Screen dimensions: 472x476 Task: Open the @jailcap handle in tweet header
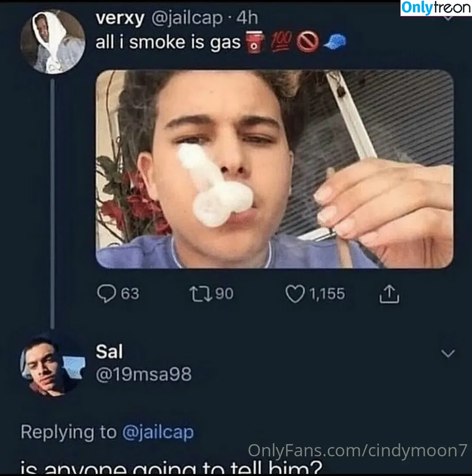(x=187, y=18)
